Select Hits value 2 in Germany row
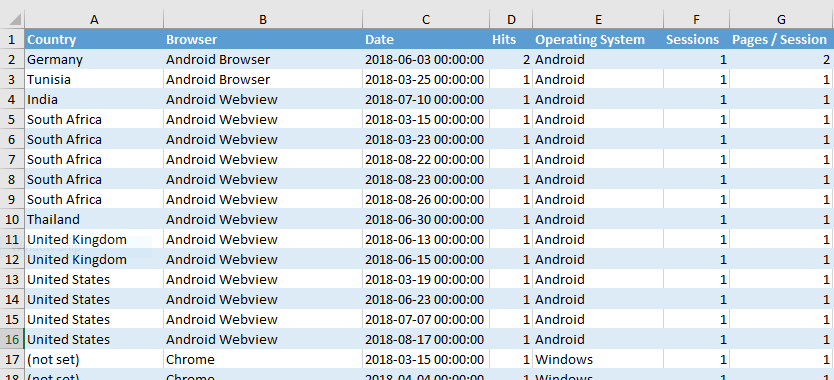Screen dimensions: 834x380 [x=511, y=60]
